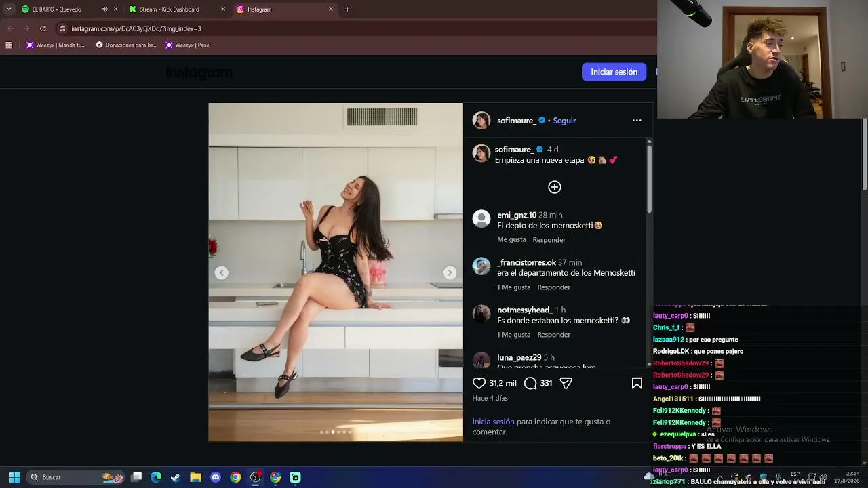Follow sofimaure_ with the Seguir link

coord(564,121)
